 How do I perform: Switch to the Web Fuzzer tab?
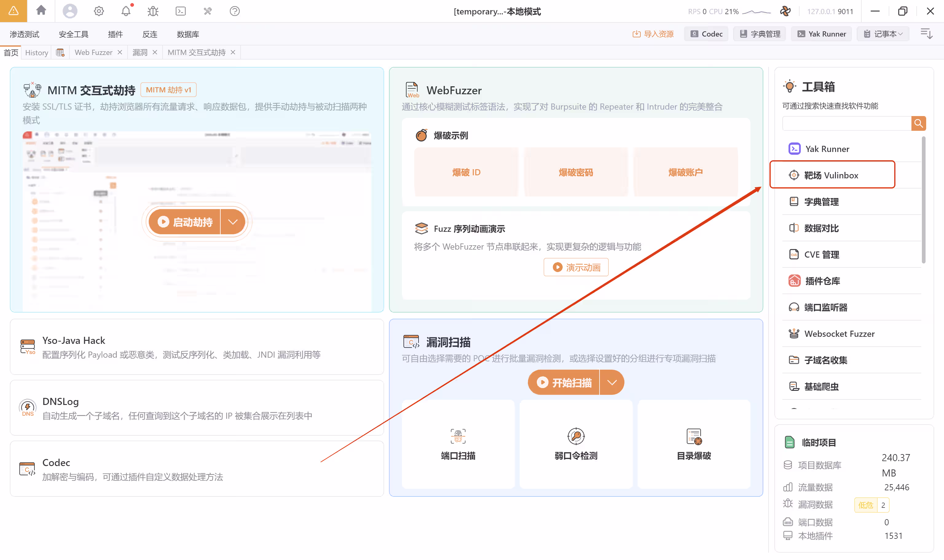(x=93, y=52)
